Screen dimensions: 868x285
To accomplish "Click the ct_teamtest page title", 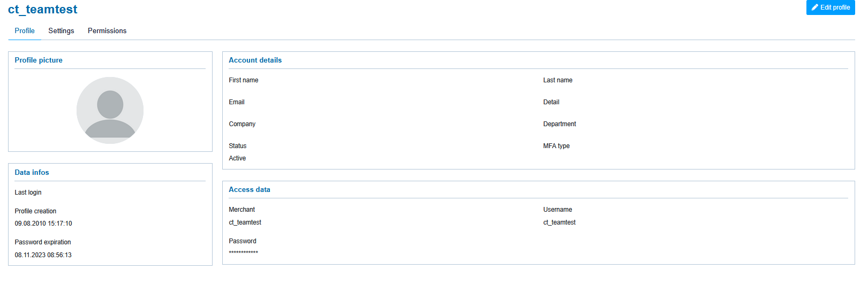I will [43, 10].
